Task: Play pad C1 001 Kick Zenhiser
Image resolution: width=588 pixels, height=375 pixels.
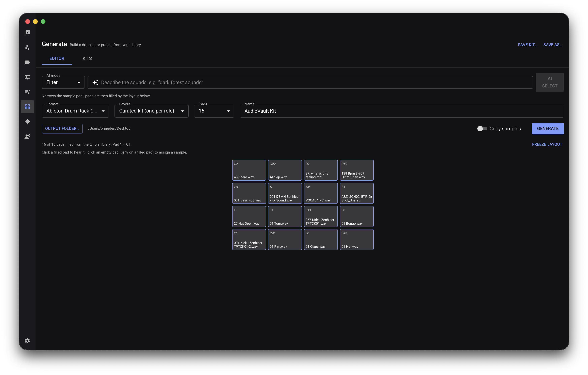Action: tap(249, 239)
